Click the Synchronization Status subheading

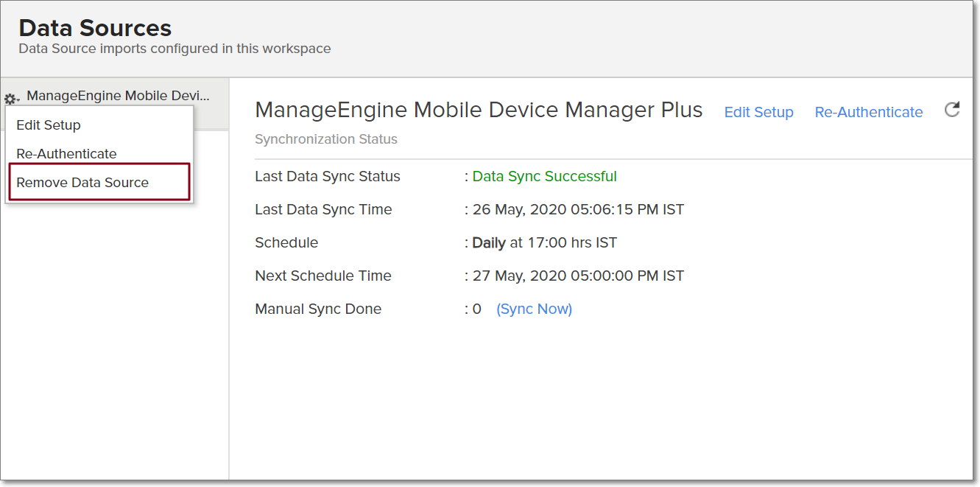click(326, 139)
